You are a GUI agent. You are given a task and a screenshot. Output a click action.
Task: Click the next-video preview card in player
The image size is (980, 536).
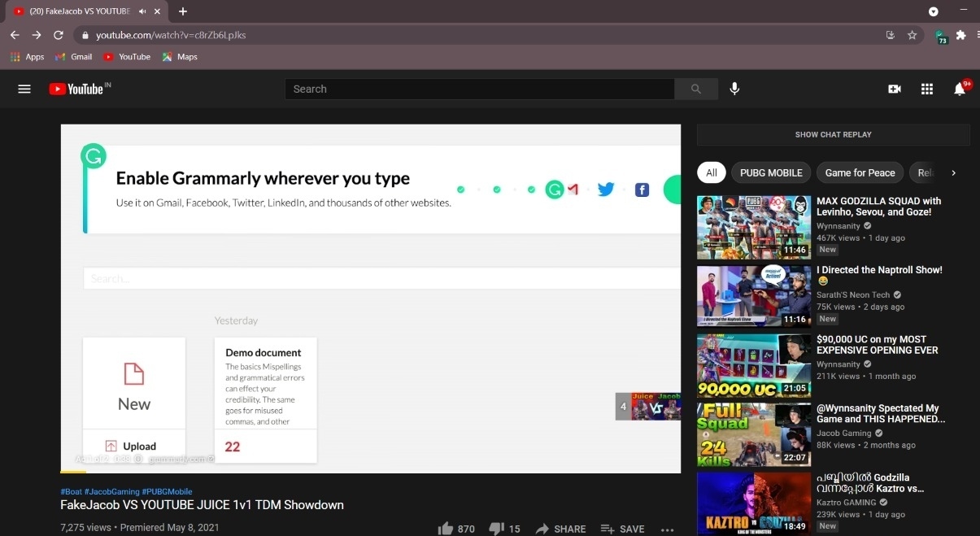[x=648, y=406]
